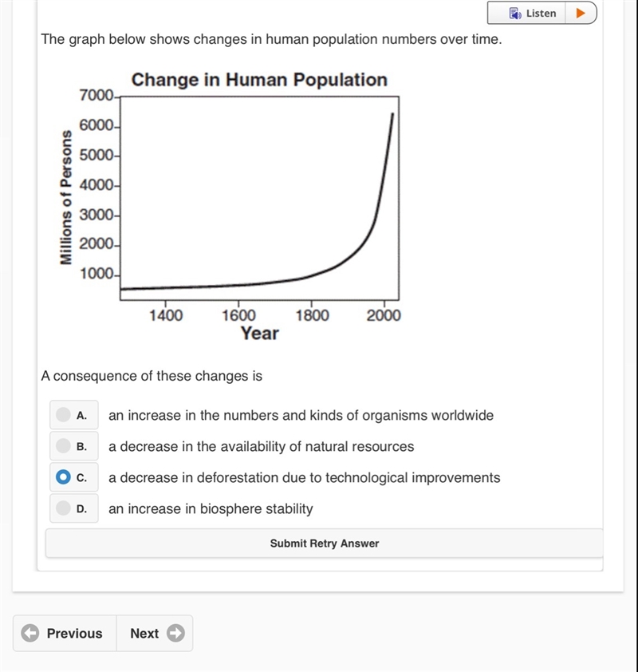Click the letter D answer label
638x672 pixels.
coord(81,508)
